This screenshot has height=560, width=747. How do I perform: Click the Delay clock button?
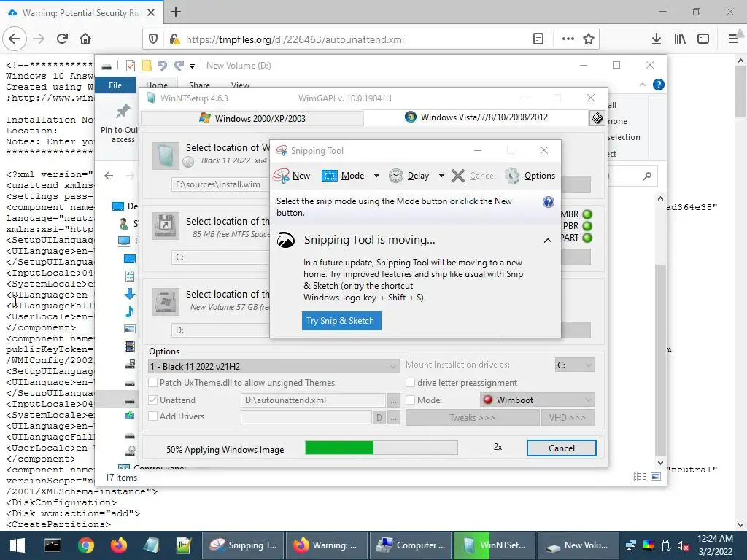409,176
